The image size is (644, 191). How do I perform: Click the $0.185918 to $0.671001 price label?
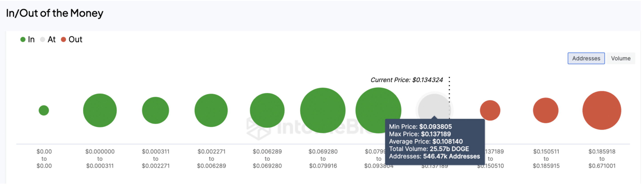point(602,158)
